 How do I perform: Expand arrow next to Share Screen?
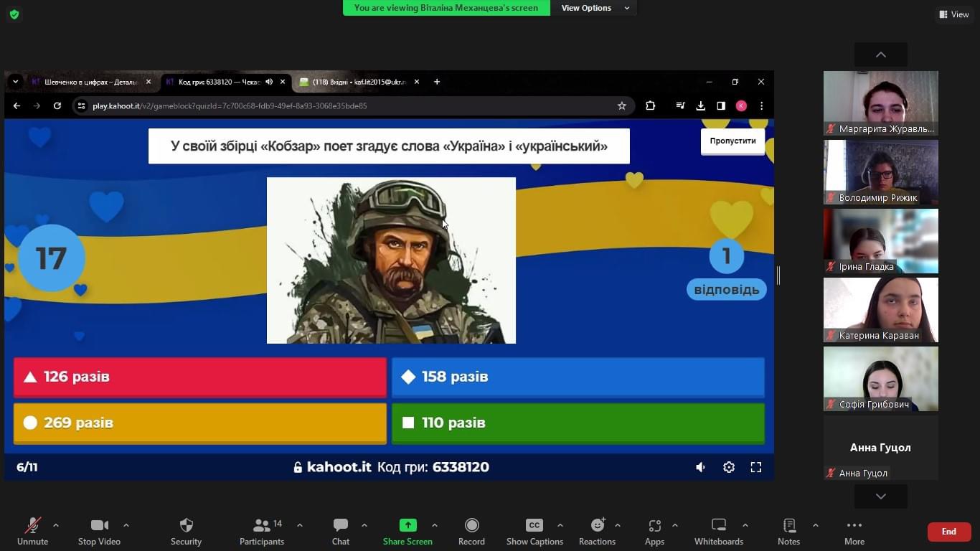(435, 525)
